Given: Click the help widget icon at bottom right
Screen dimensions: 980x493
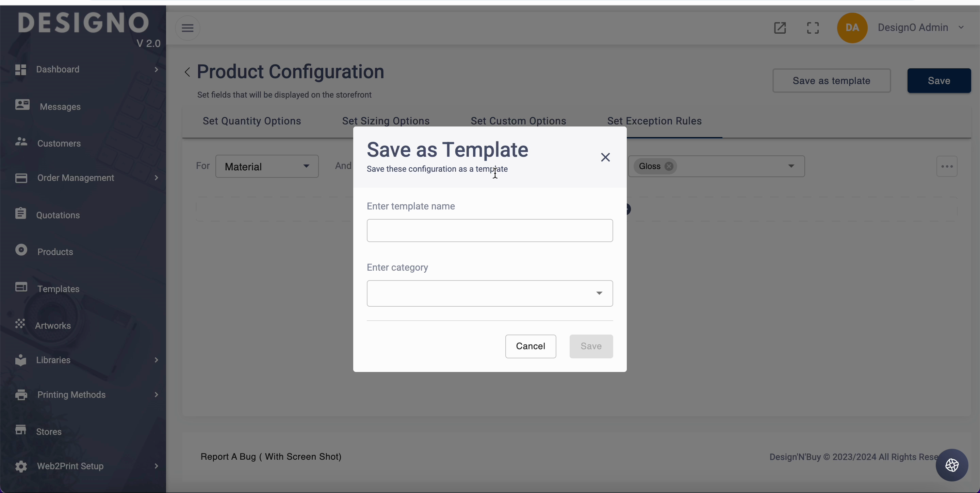Looking at the screenshot, I should click(952, 465).
